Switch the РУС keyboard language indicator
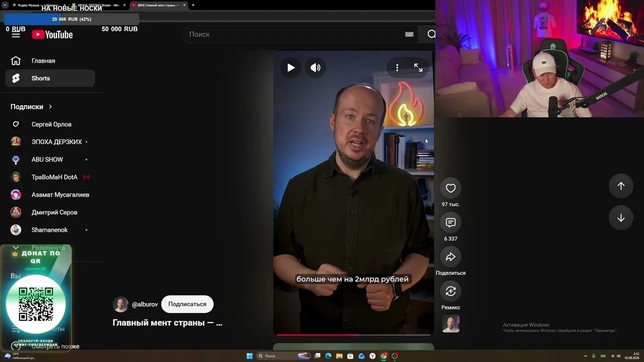Screen dimensions: 644x362 [603, 356]
